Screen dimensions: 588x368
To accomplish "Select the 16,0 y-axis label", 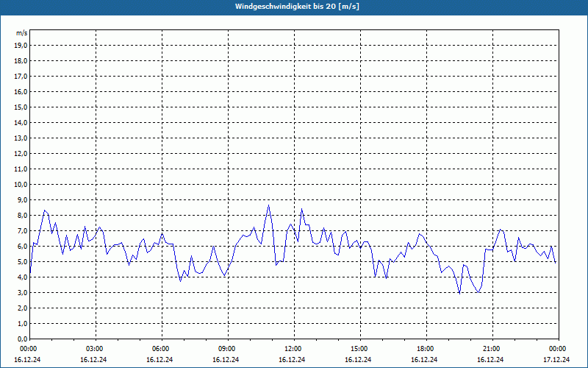I will point(21,91).
